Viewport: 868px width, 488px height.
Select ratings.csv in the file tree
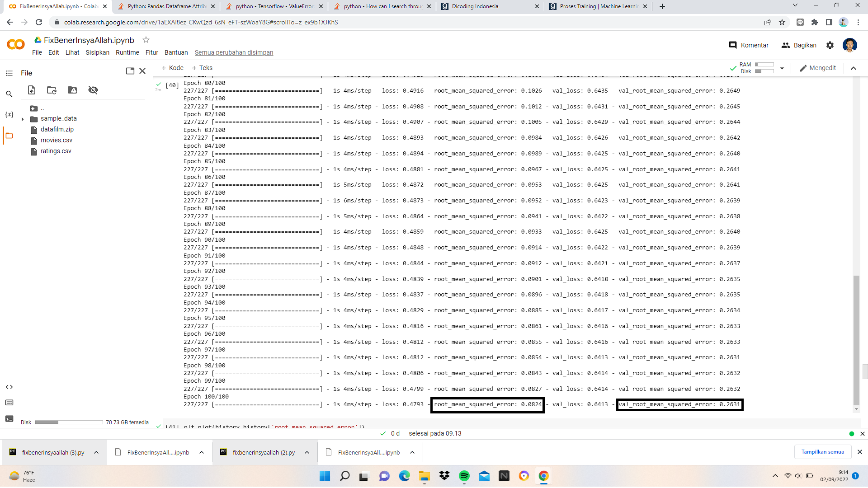click(56, 151)
